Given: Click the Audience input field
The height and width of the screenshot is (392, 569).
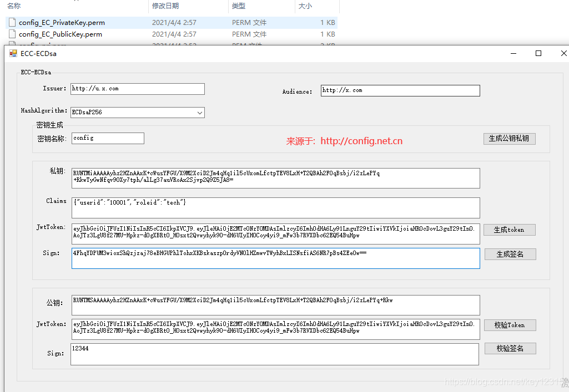Looking at the screenshot, I should (x=400, y=90).
